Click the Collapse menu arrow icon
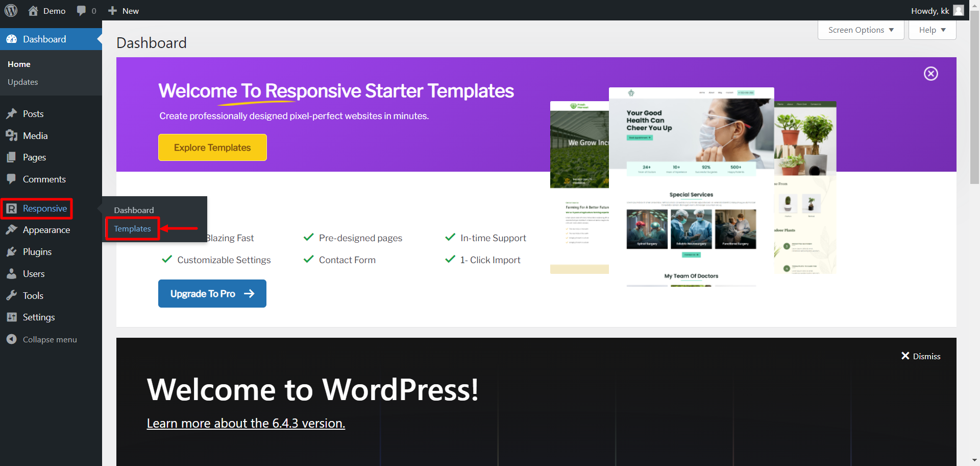Image resolution: width=980 pixels, height=466 pixels. click(12, 339)
